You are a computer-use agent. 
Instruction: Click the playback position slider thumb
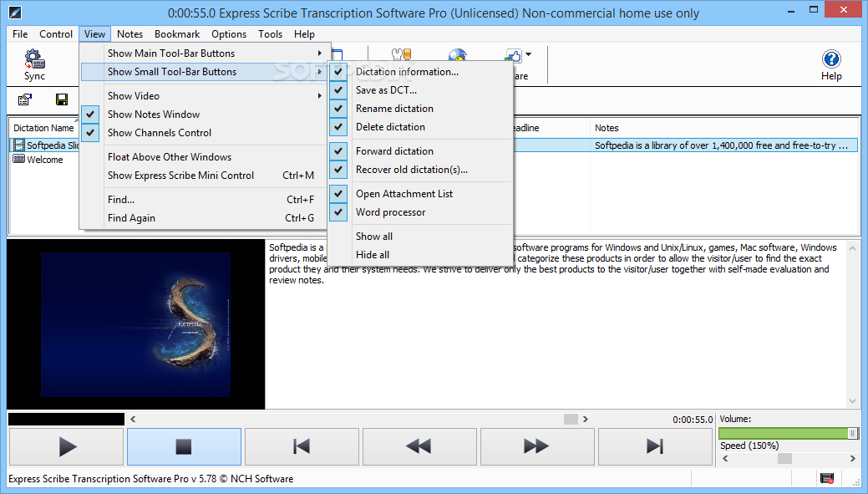click(x=571, y=420)
